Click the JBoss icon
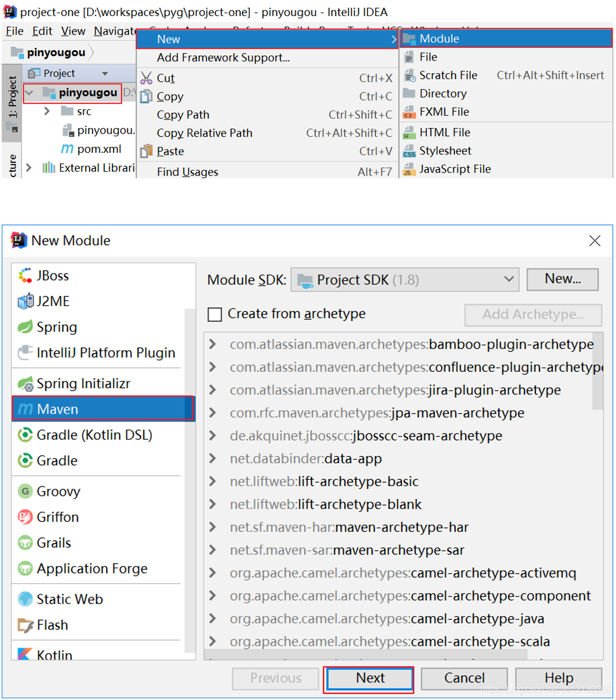 point(25,276)
